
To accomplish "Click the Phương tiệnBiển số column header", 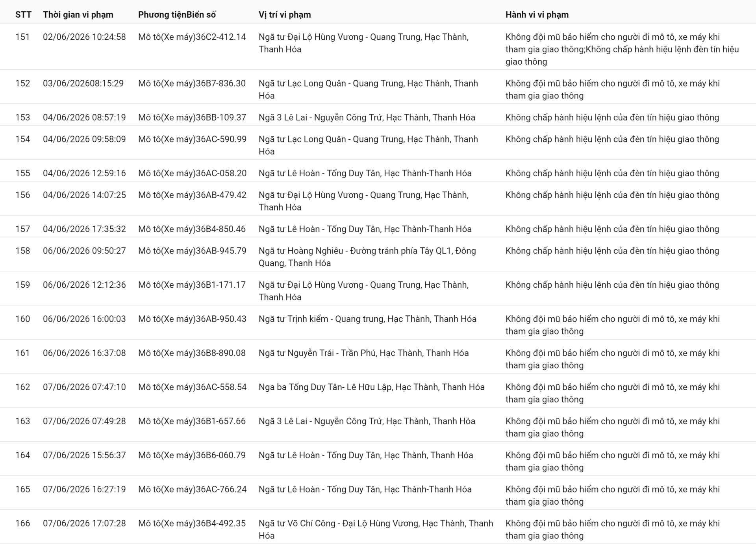I will click(177, 15).
